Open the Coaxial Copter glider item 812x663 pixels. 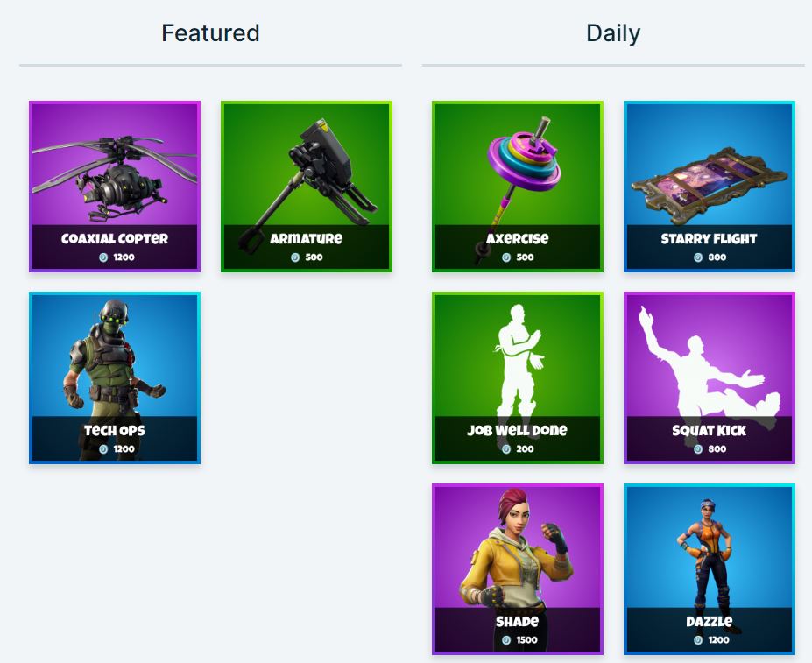(115, 187)
